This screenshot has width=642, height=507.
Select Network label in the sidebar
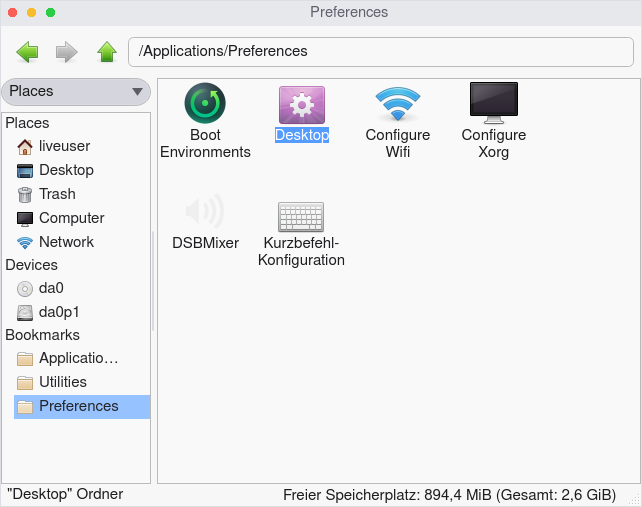point(66,242)
